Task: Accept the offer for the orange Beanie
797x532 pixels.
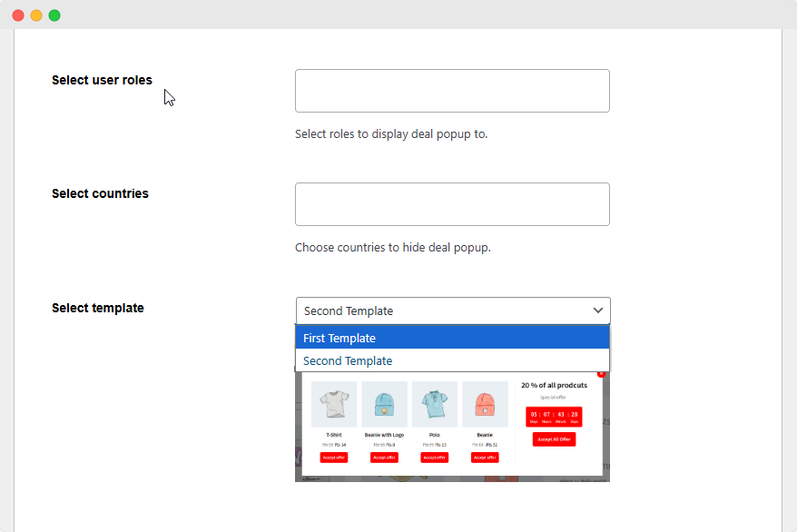Action: 485,457
